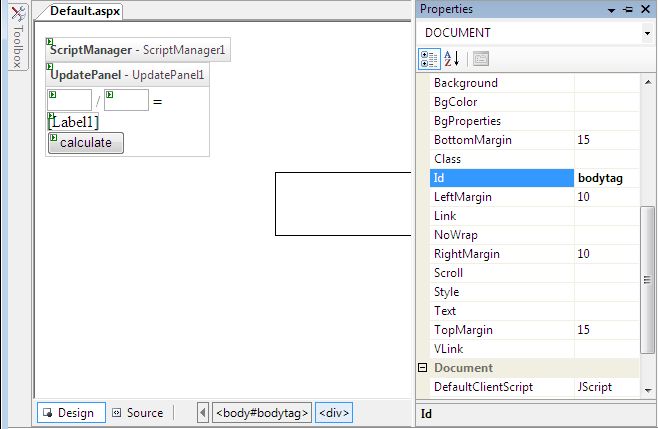Click the calculate button in designer
This screenshot has width=658, height=429.
[x=86, y=143]
